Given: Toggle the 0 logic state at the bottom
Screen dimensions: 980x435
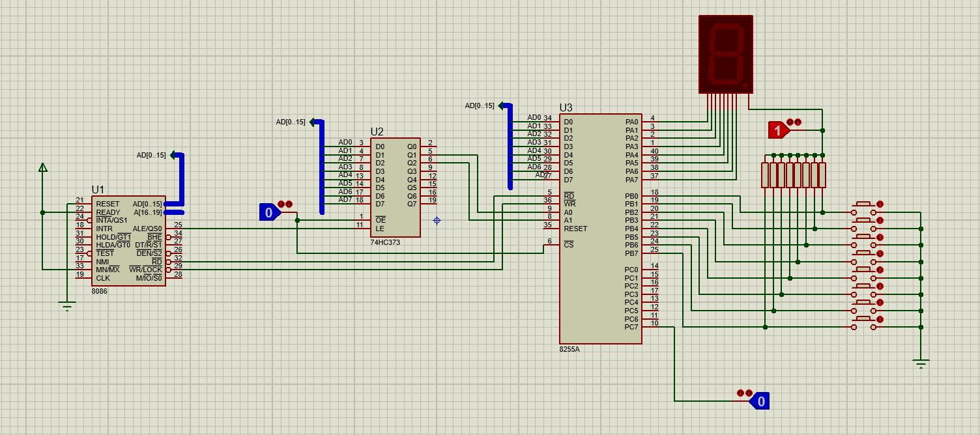Looking at the screenshot, I should [762, 402].
